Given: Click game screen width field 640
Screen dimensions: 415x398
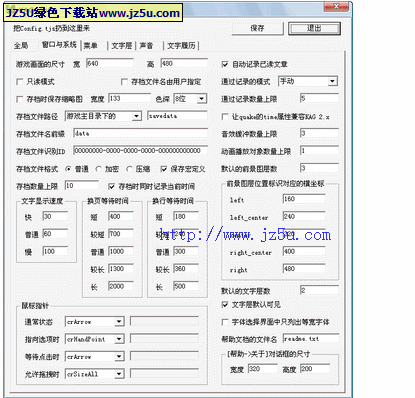Looking at the screenshot, I should [x=110, y=64].
